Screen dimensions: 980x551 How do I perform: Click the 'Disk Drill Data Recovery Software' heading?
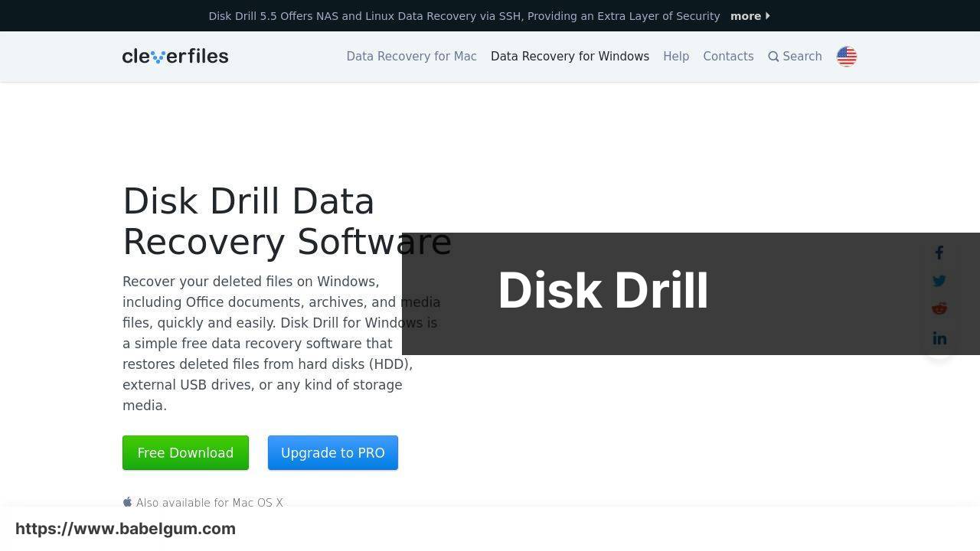coord(287,222)
